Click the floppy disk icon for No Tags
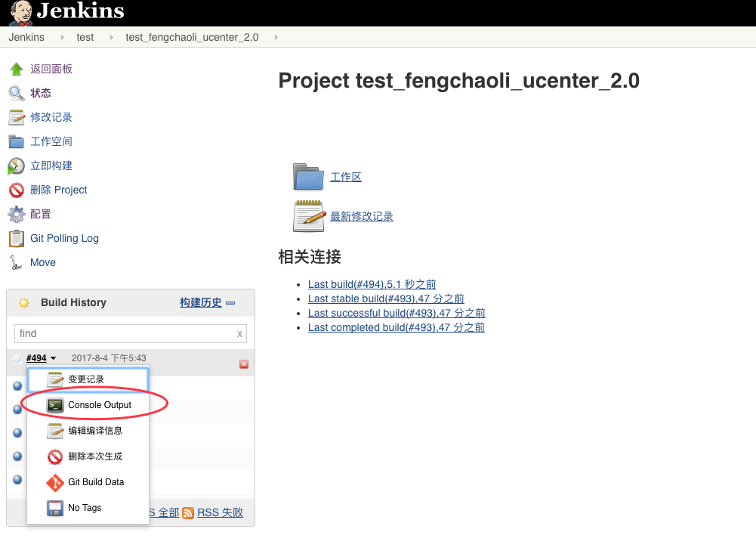 (55, 508)
